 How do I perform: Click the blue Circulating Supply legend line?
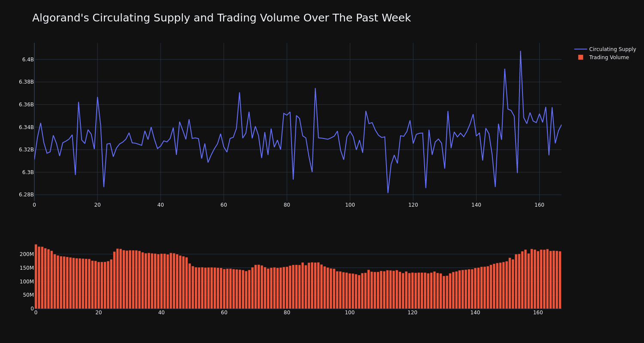point(580,49)
